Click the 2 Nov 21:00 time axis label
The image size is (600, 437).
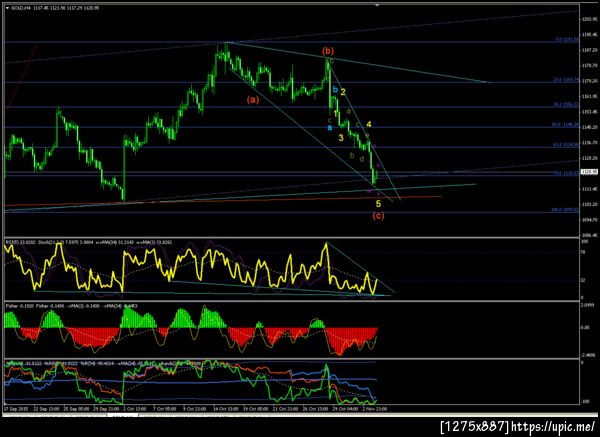(x=375, y=409)
